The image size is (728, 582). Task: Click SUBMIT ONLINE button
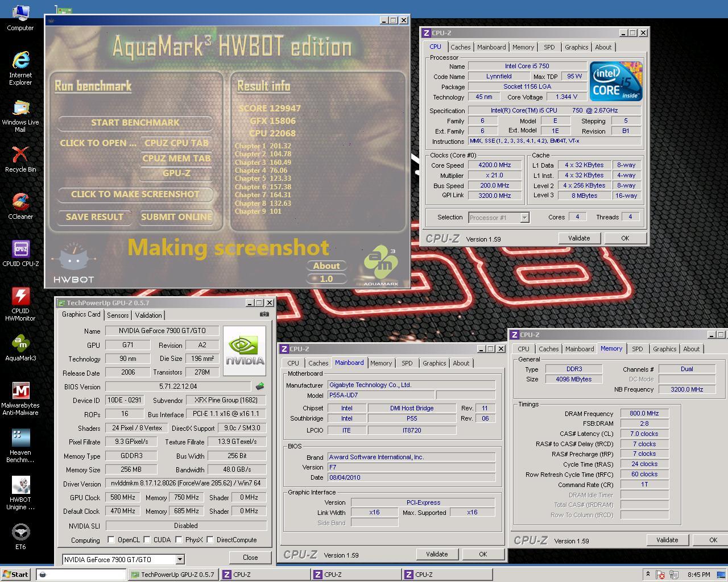tap(176, 217)
